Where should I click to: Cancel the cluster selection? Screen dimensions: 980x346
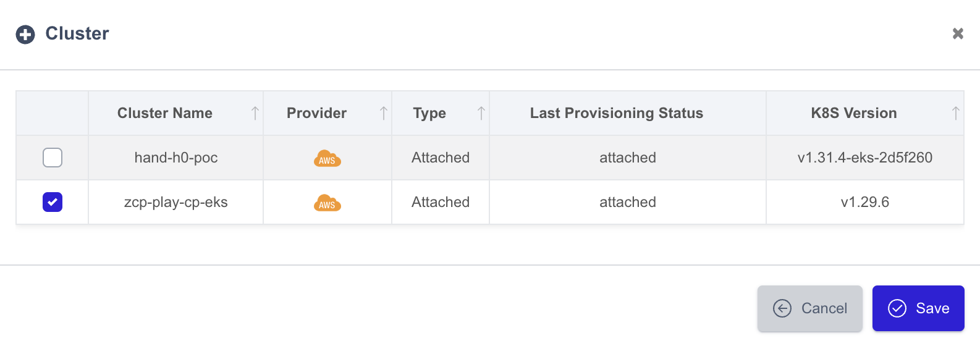coord(810,308)
